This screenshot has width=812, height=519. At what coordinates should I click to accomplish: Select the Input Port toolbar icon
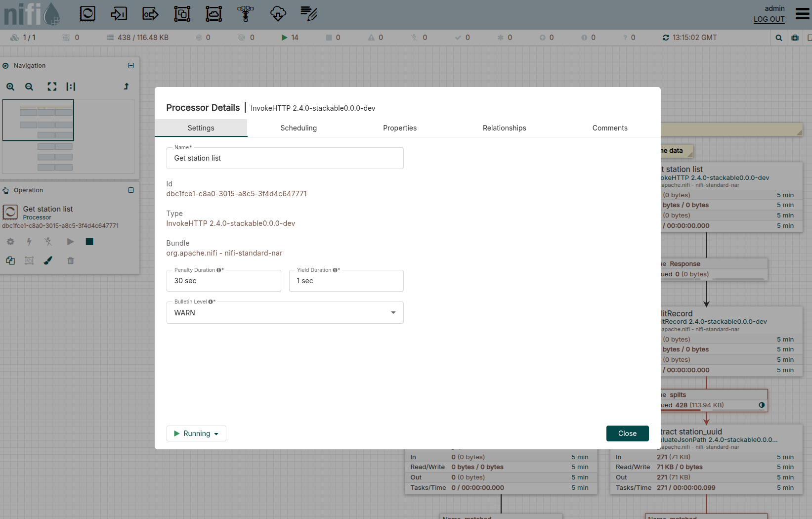119,14
